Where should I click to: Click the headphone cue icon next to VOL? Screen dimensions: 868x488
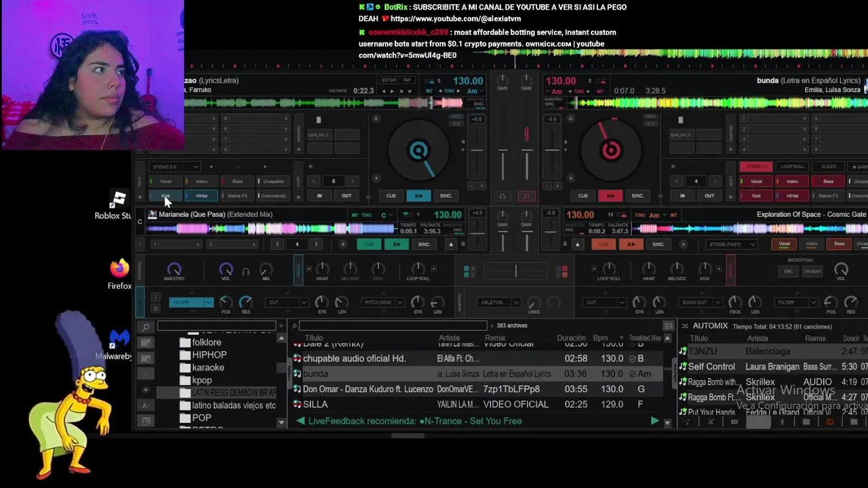pyautogui.click(x=245, y=272)
